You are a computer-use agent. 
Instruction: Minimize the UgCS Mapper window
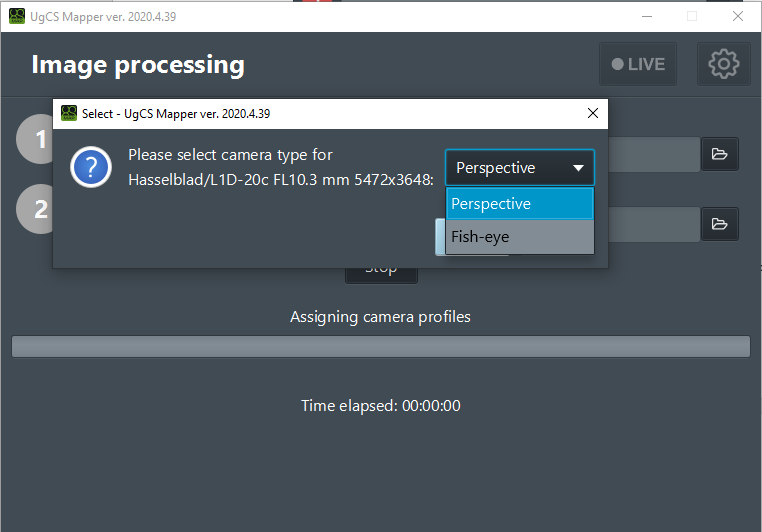(x=647, y=17)
